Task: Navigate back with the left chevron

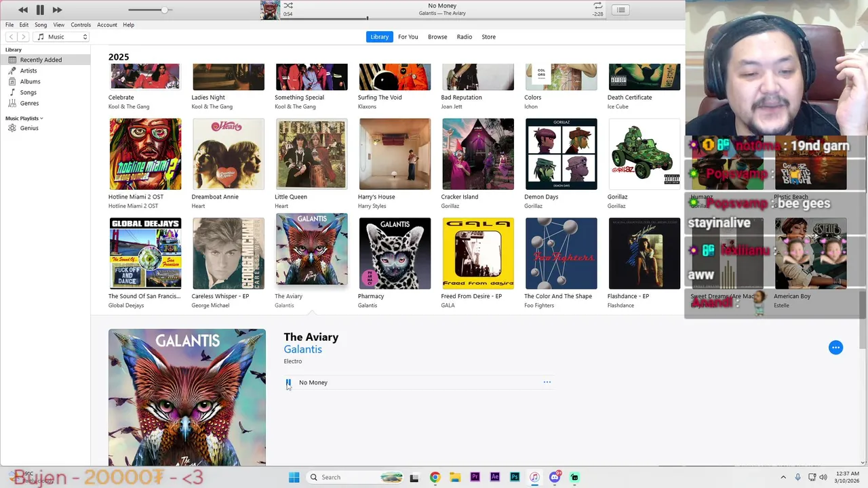Action: click(11, 37)
